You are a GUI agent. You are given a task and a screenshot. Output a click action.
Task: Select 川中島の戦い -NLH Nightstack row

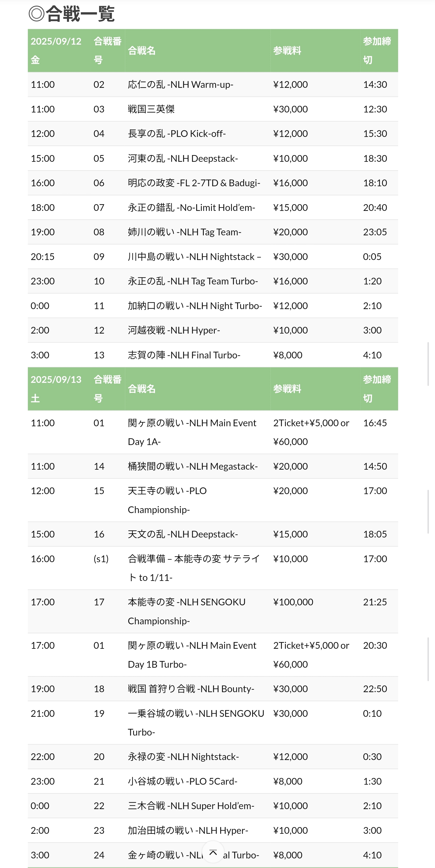[213, 257]
